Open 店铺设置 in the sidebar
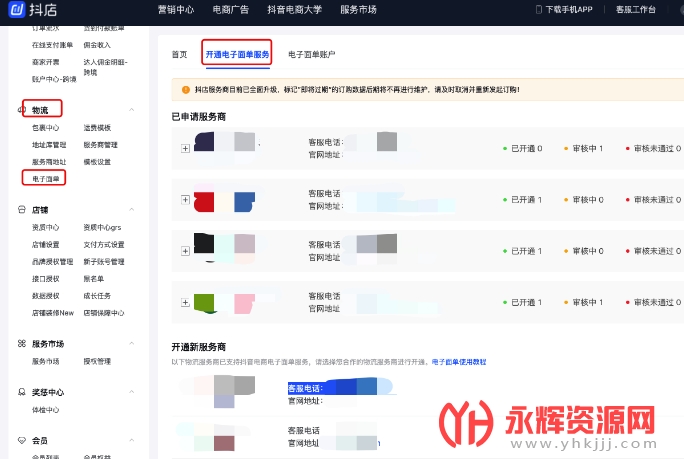 coord(45,244)
